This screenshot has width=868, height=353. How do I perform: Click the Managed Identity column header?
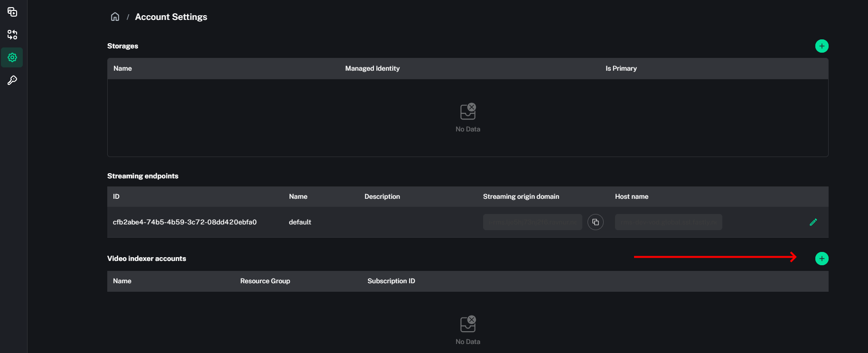tap(372, 68)
